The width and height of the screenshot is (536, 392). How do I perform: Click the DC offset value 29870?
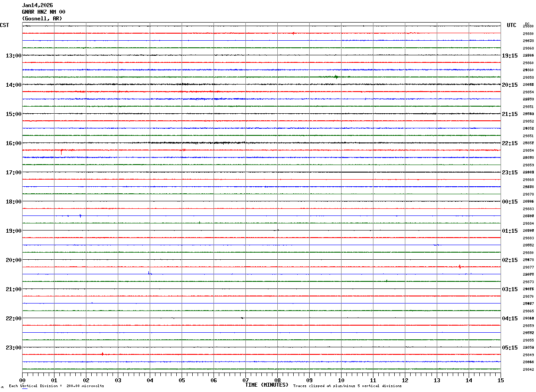[x=528, y=296]
